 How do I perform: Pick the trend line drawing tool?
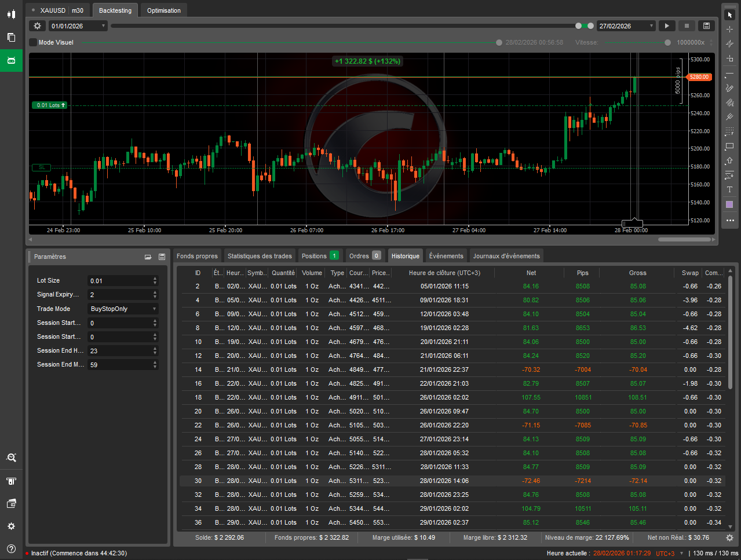point(729,74)
